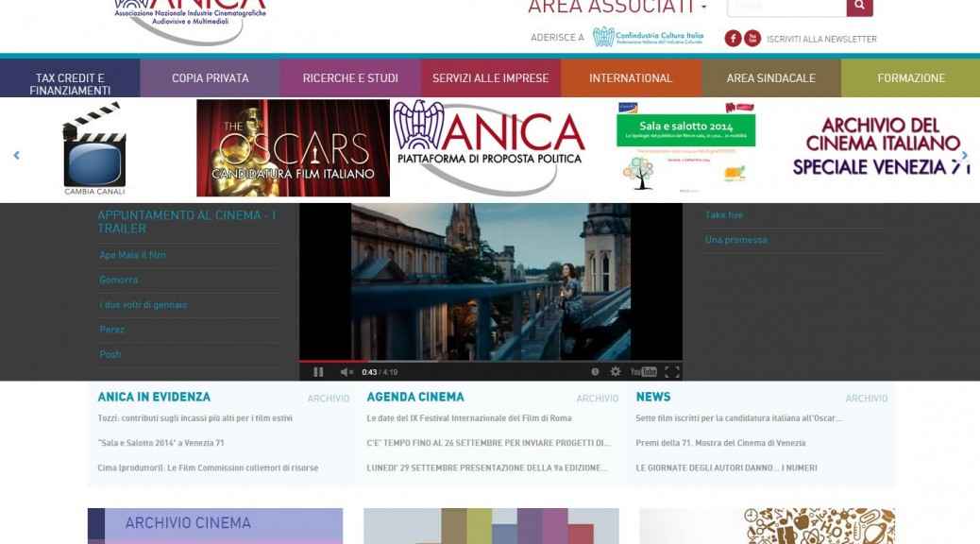980x544 pixels.
Task: Expand the Area Associati dropdown
Action: (x=617, y=7)
